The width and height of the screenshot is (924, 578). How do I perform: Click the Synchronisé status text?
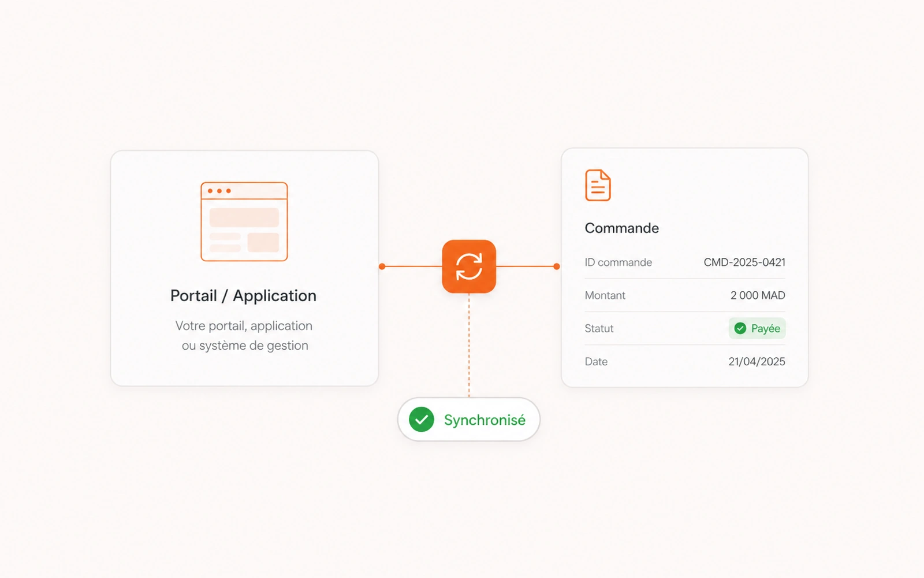(485, 420)
